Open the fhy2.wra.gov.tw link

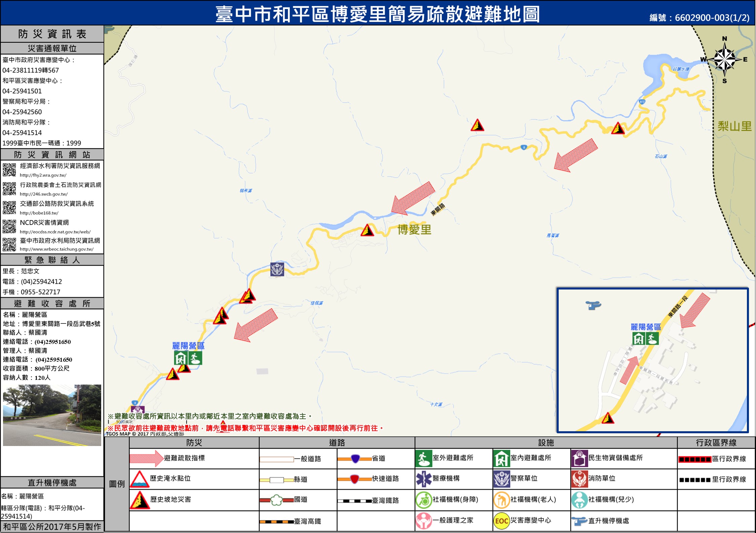[x=43, y=175]
